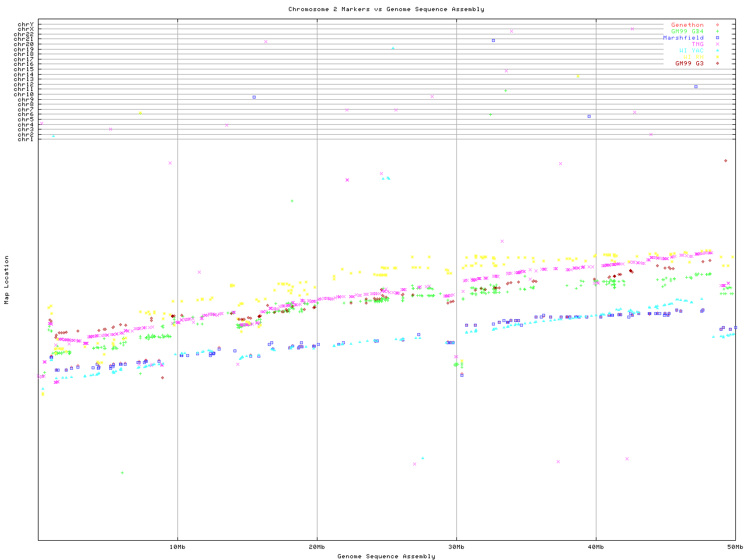Click the dark red GM99 G3 legend marker
747x560 pixels.
pyautogui.click(x=717, y=64)
